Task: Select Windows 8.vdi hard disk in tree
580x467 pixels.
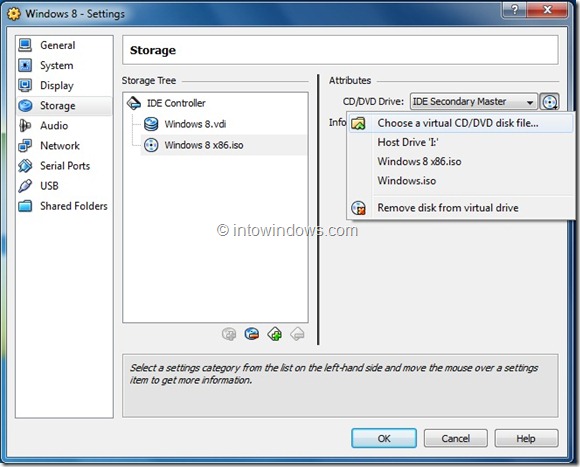Action: 224,124
